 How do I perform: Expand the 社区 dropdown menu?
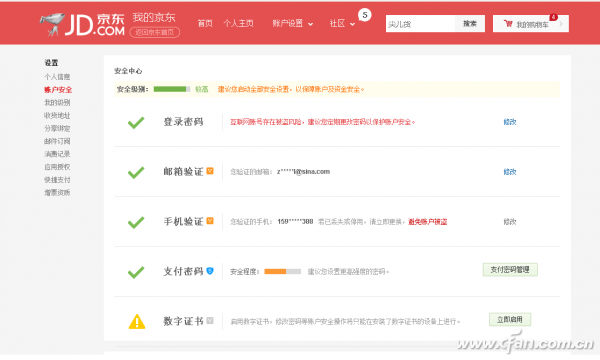(342, 24)
